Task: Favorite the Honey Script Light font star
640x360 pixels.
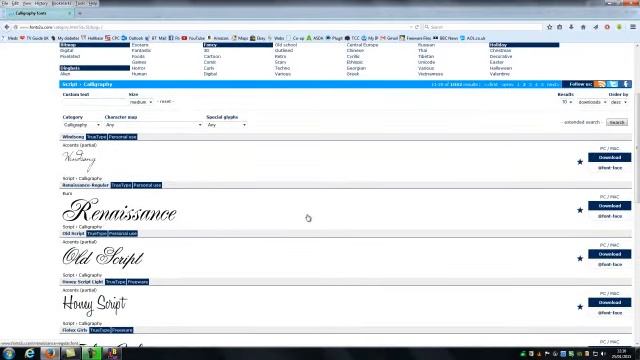Action: tap(580, 307)
